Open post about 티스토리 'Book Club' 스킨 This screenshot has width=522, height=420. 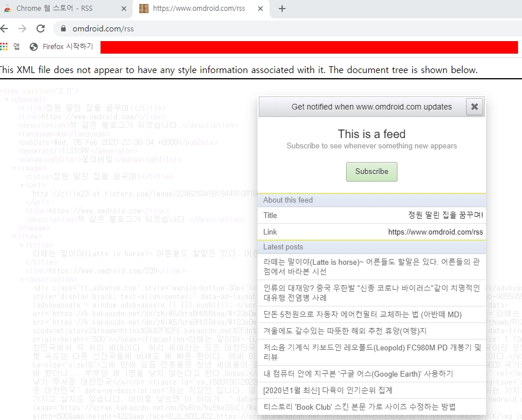click(x=372, y=407)
